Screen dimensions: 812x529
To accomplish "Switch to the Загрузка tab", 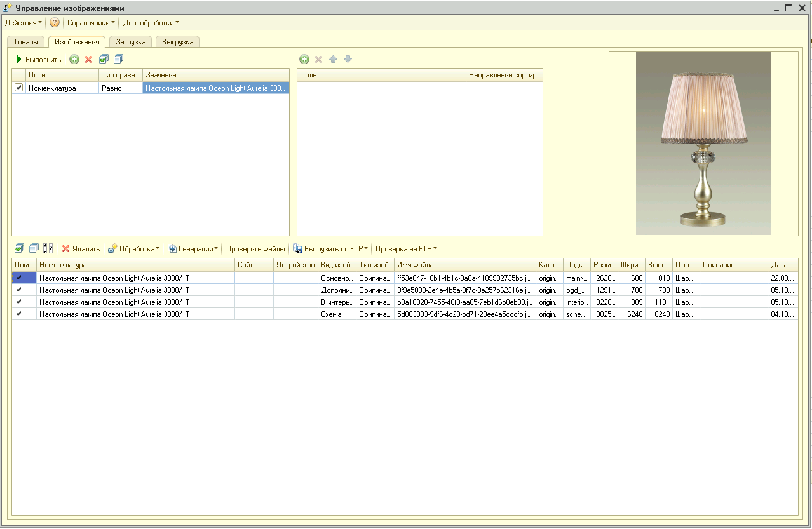I will coord(131,42).
